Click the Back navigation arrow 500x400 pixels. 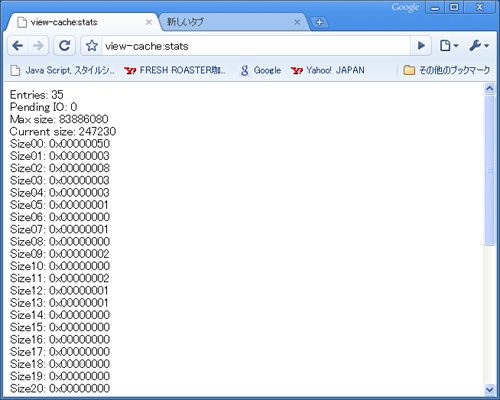pos(18,46)
